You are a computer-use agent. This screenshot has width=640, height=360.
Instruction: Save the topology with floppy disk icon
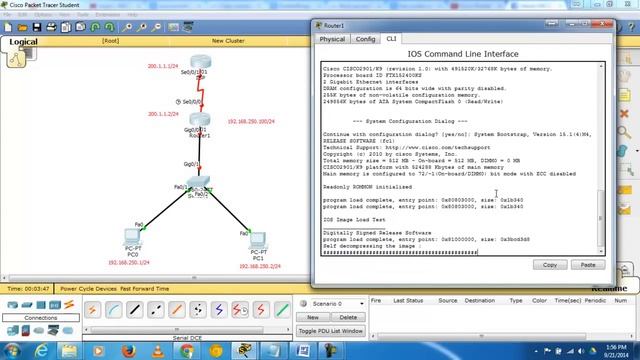click(37, 27)
